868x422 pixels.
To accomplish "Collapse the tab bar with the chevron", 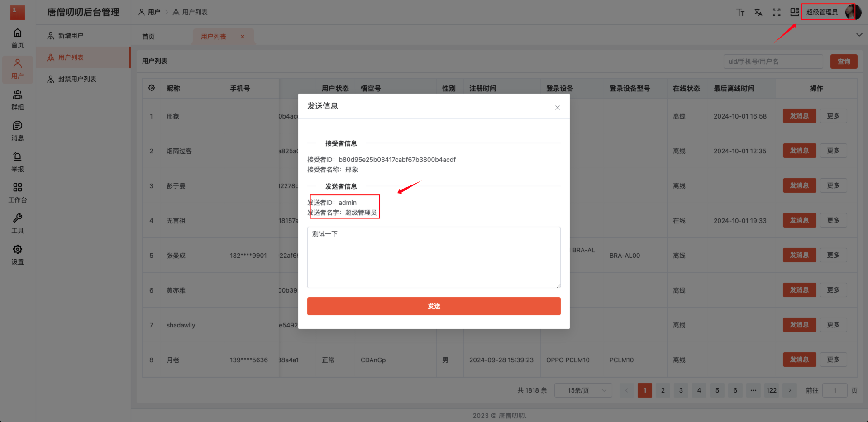I will point(858,34).
